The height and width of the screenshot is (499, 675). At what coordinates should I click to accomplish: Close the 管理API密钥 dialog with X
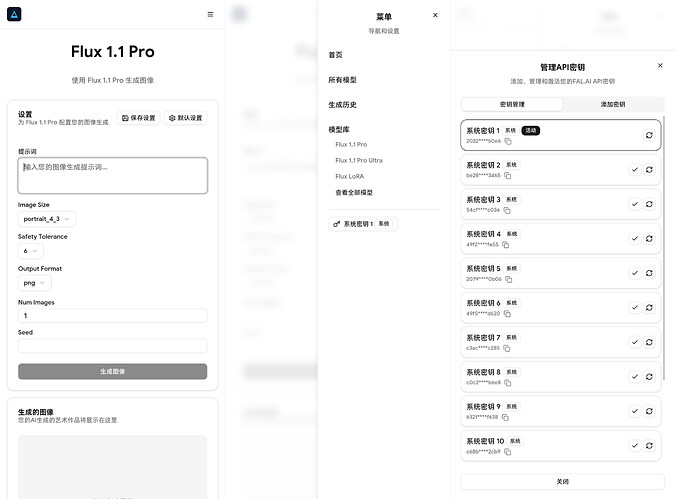[660, 65]
